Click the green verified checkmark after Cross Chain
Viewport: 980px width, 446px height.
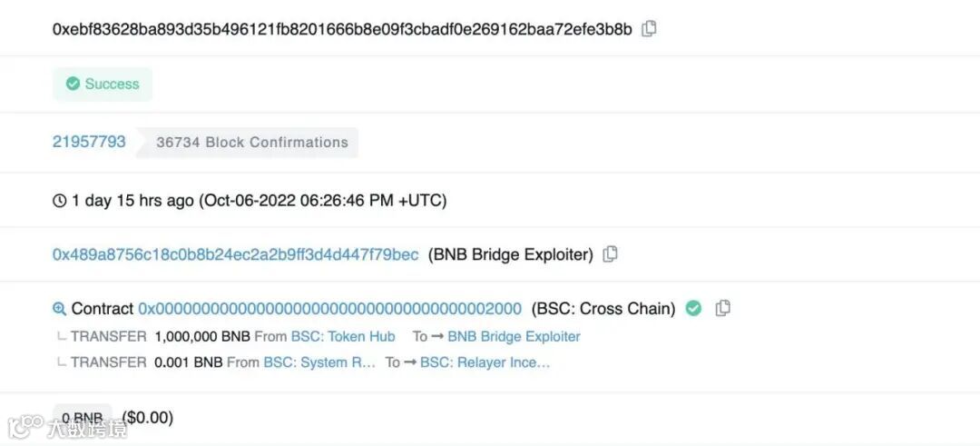coord(693,308)
